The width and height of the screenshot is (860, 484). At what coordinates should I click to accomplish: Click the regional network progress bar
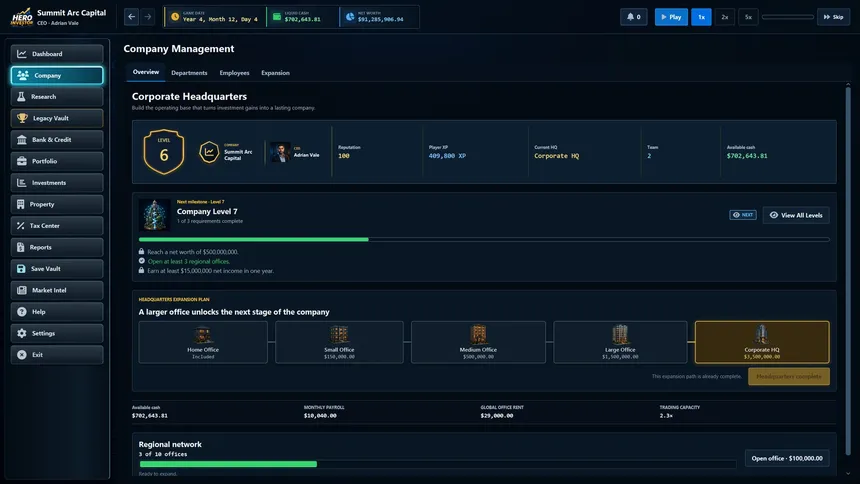tap(438, 464)
